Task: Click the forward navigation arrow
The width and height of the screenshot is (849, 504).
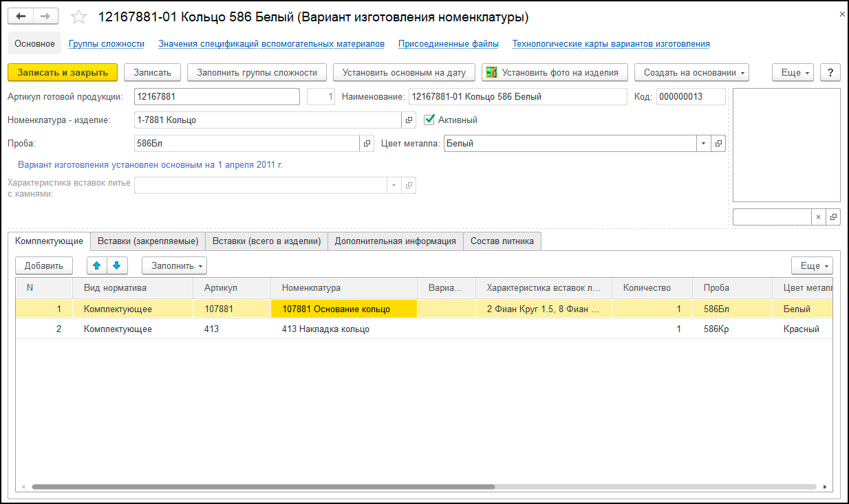Action: pyautogui.click(x=45, y=17)
